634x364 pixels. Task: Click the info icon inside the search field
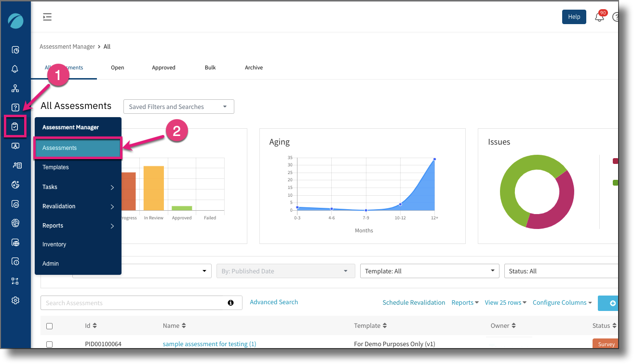click(230, 303)
